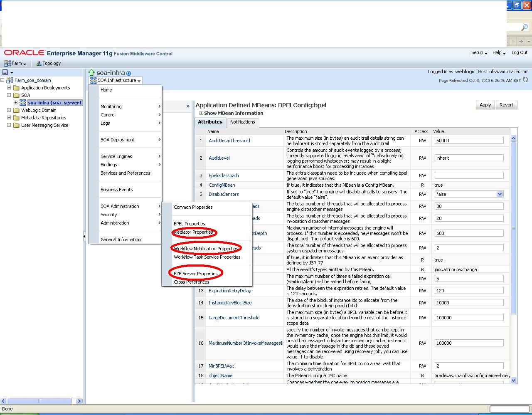
Task: Choose Workflow Notification Properties
Action: pos(207,249)
